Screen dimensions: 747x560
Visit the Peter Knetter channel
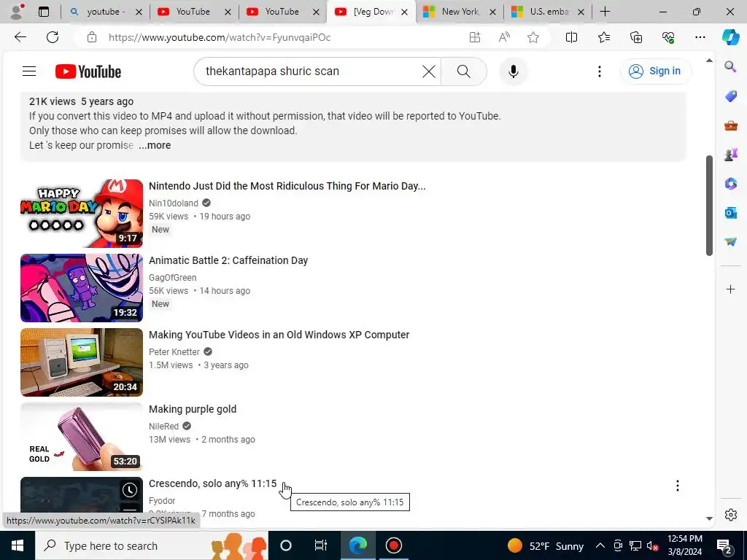coord(174,352)
